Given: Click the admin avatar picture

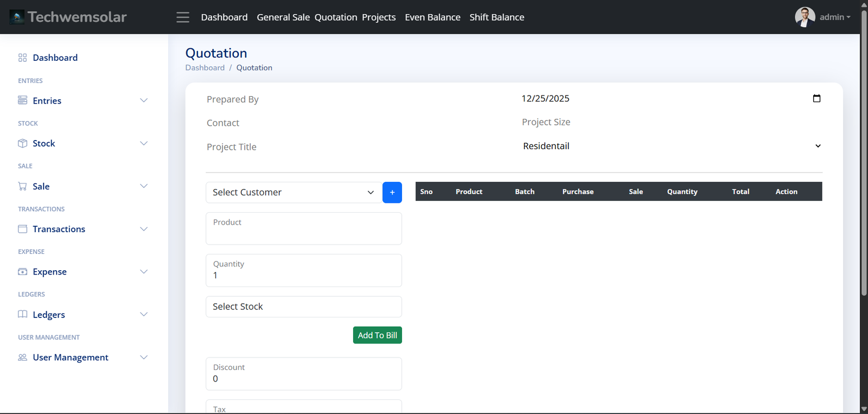Looking at the screenshot, I should point(805,17).
